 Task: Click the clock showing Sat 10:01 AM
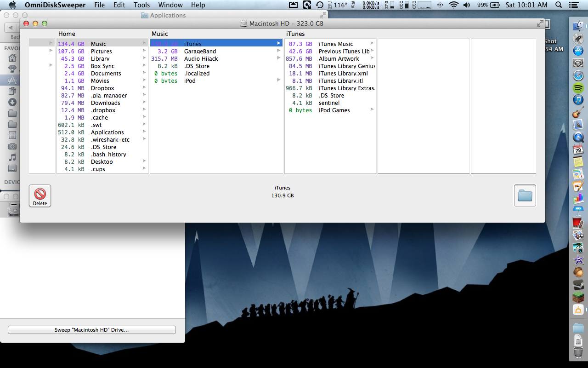pyautogui.click(x=526, y=5)
